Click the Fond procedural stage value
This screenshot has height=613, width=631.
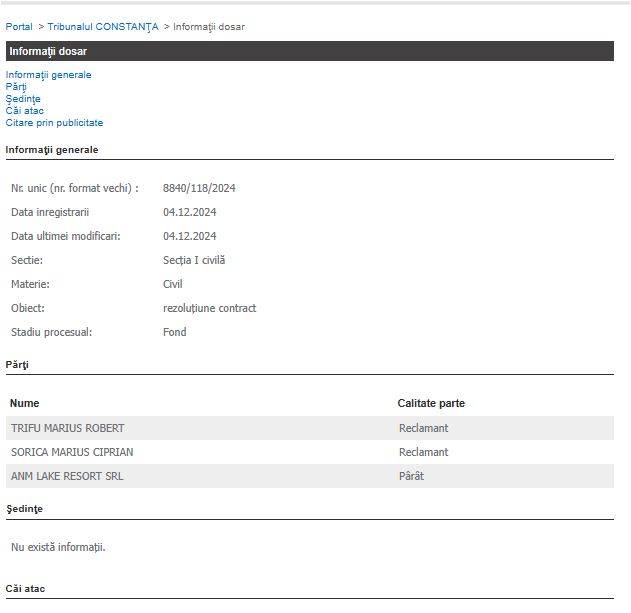click(174, 332)
